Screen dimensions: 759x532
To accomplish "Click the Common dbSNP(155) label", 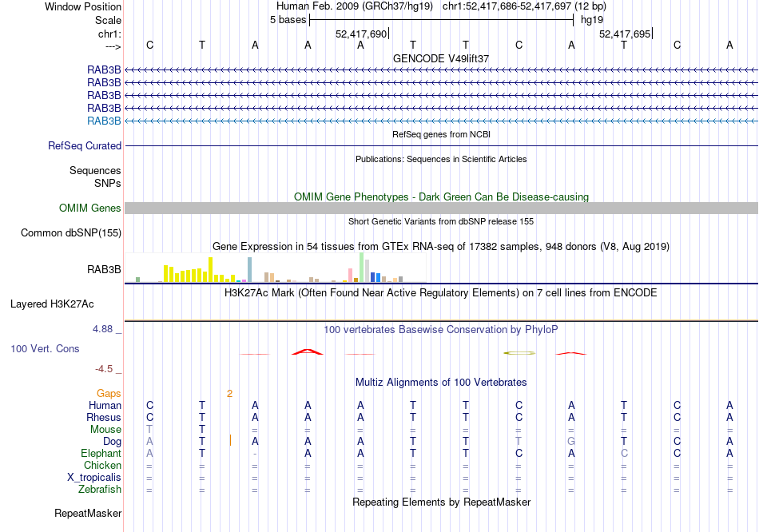I will click(x=71, y=232).
